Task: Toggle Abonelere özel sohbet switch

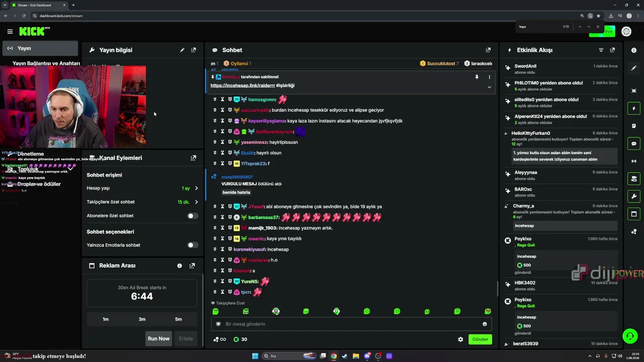Action: tap(193, 216)
